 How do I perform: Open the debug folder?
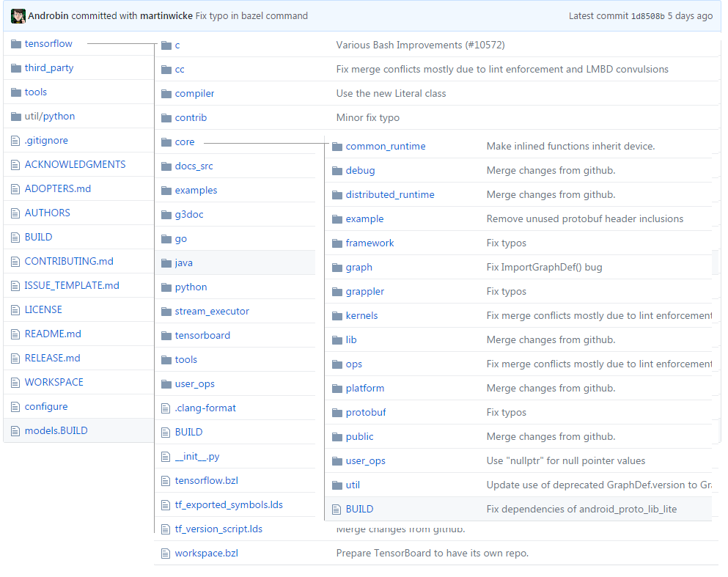click(x=360, y=170)
